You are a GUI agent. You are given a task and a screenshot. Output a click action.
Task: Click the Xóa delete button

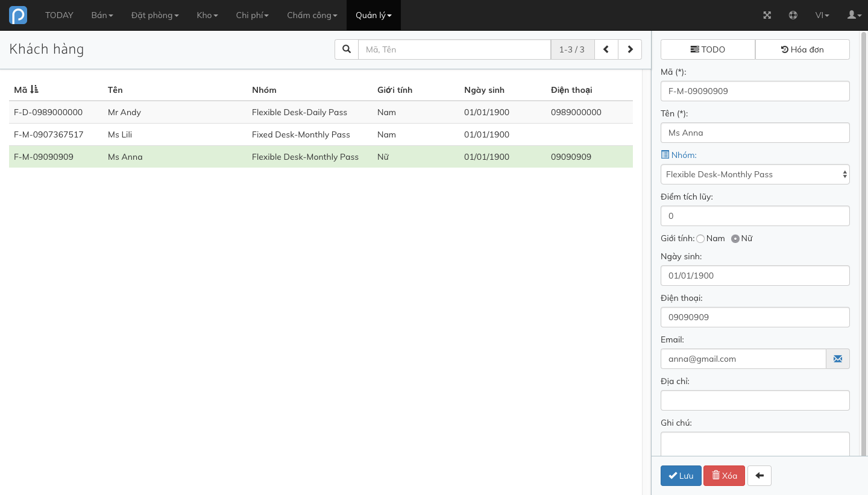(724, 476)
